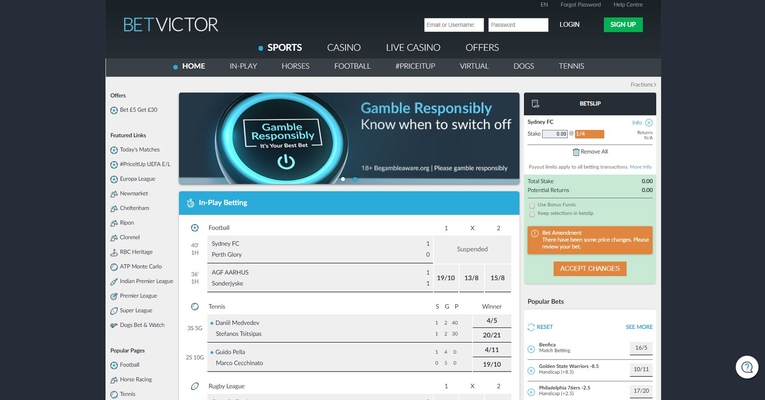The image size is (765, 400).
Task: Go to the Horses menu item
Action: point(295,66)
